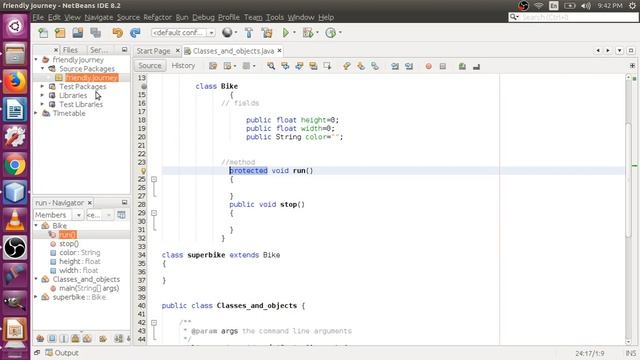Open the File menu

tap(38, 17)
